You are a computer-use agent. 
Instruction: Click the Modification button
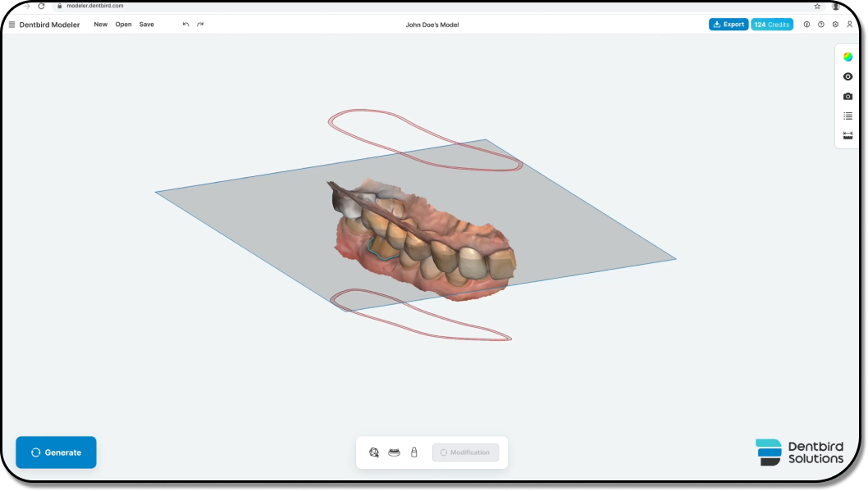(465, 452)
